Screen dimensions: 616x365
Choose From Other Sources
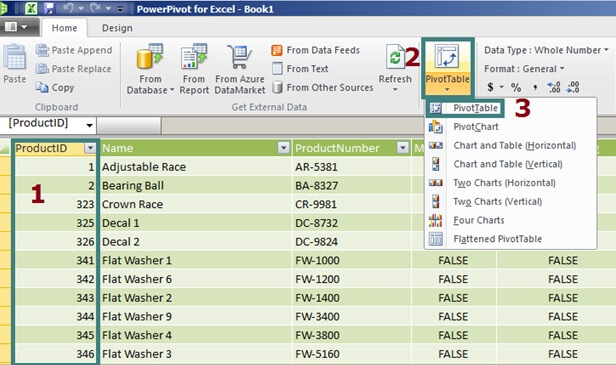click(322, 87)
